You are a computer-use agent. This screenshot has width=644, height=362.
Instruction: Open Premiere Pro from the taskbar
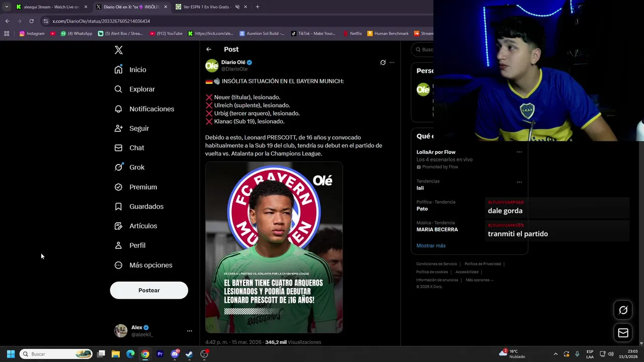160,354
